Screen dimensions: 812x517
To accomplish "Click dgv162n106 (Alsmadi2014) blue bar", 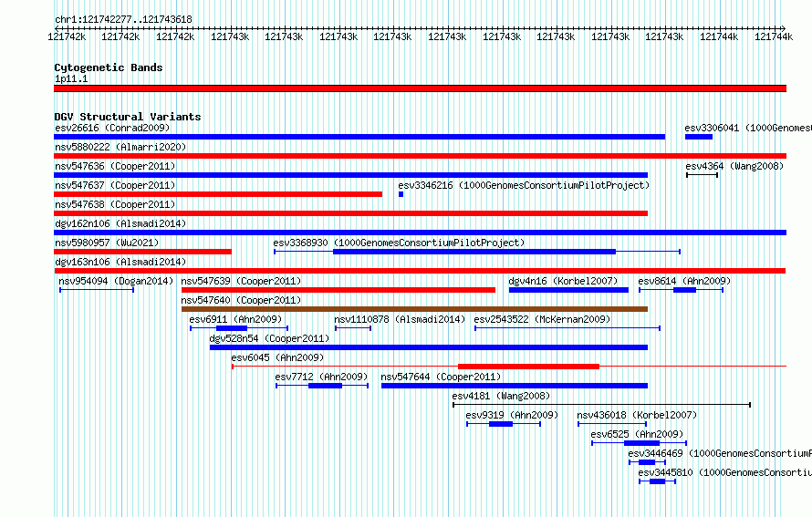I will [420, 233].
